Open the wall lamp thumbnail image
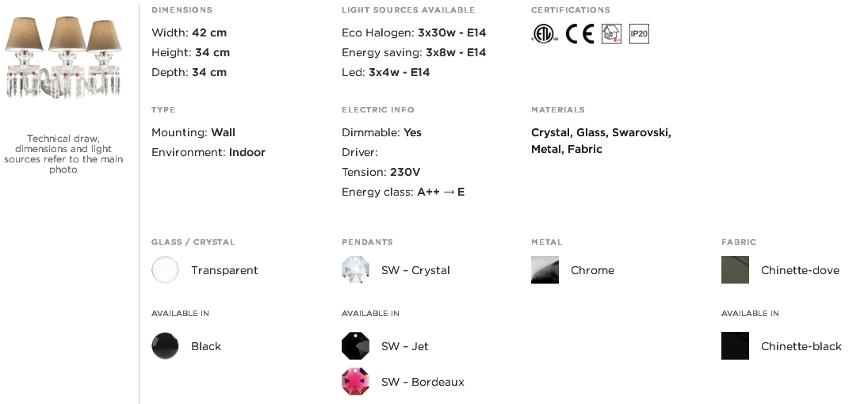 point(63,57)
